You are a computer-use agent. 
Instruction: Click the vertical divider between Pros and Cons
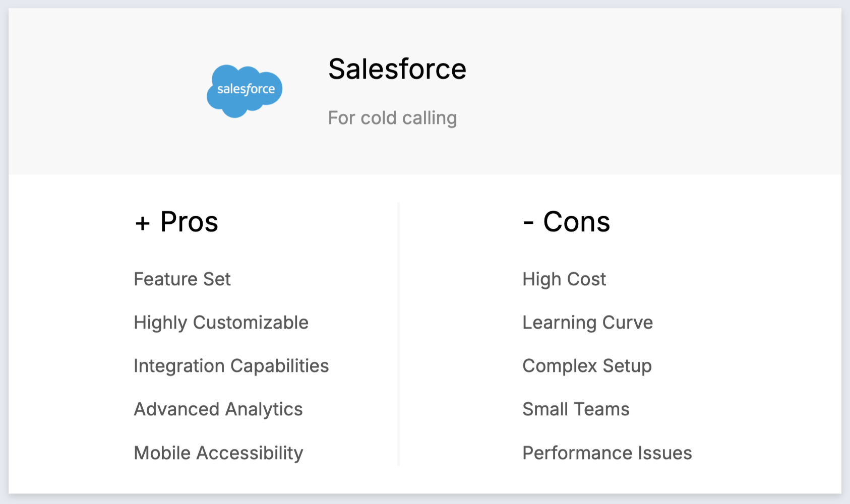(x=398, y=334)
